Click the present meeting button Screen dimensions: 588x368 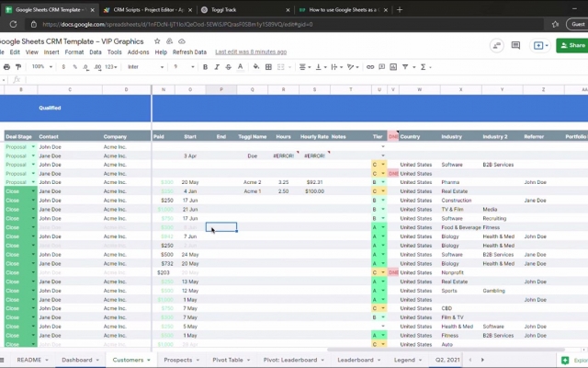540,45
